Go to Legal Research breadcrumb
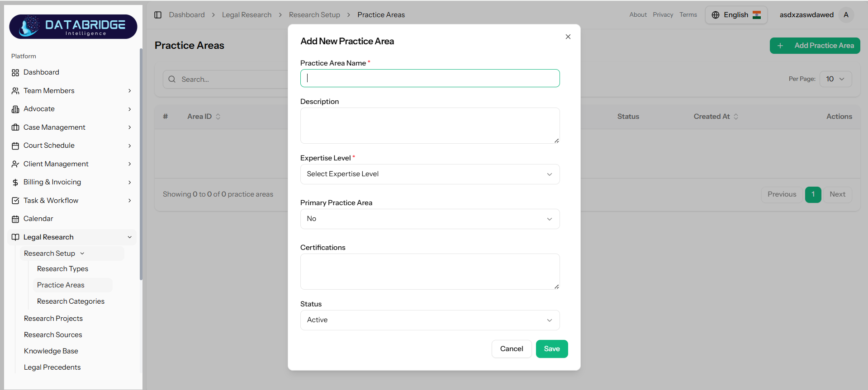Viewport: 868px width, 390px height. tap(247, 15)
